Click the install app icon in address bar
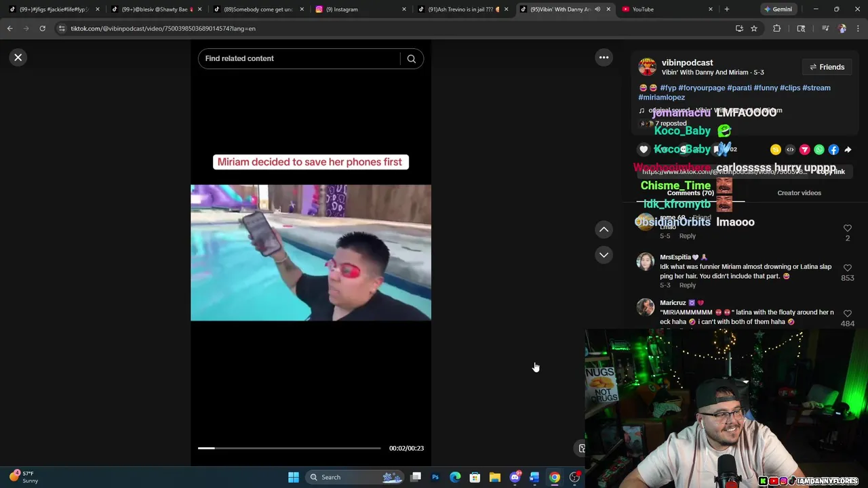The height and width of the screenshot is (488, 868). pyautogui.click(x=739, y=28)
